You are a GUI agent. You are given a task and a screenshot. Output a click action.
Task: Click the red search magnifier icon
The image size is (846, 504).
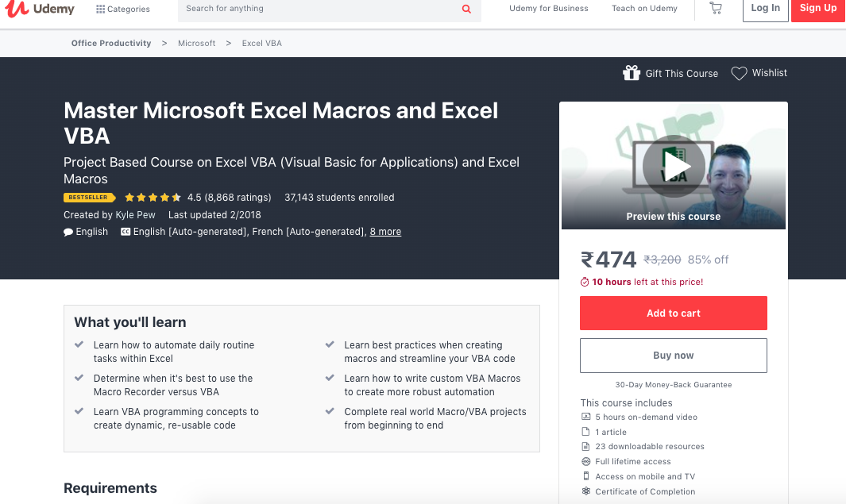[x=467, y=9]
